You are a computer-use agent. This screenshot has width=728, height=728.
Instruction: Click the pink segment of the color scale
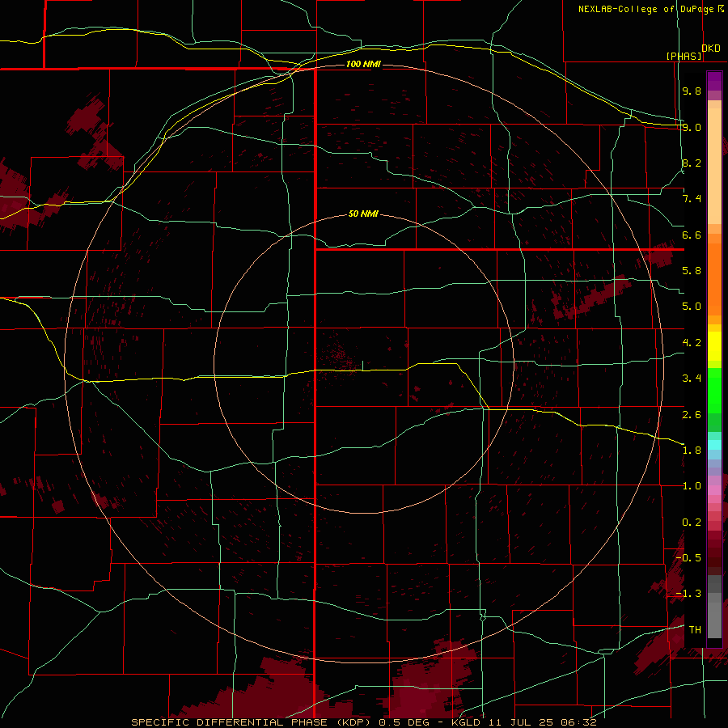pyautogui.click(x=714, y=490)
